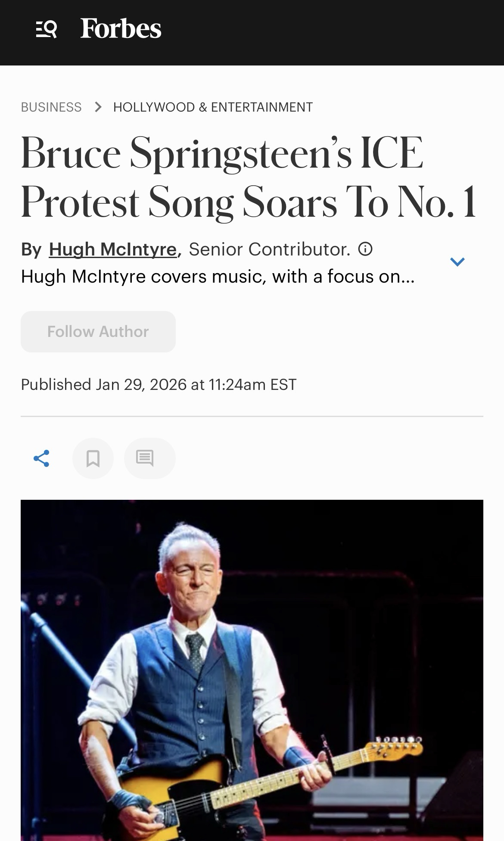504x841 pixels.
Task: Bookmark this article with the bookmark icon
Action: tap(93, 458)
